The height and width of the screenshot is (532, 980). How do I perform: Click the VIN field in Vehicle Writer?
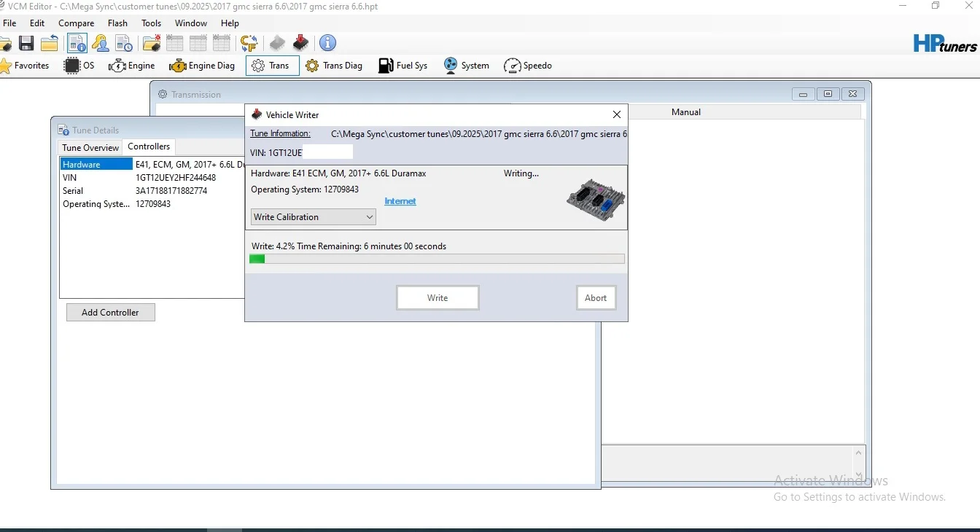pos(301,152)
